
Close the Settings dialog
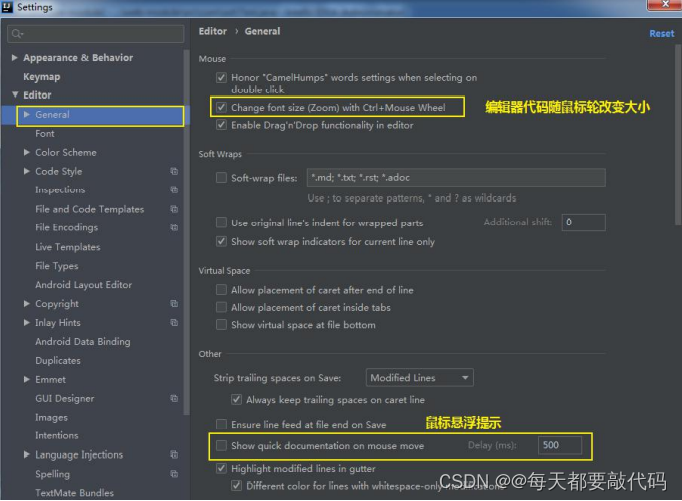665,4
